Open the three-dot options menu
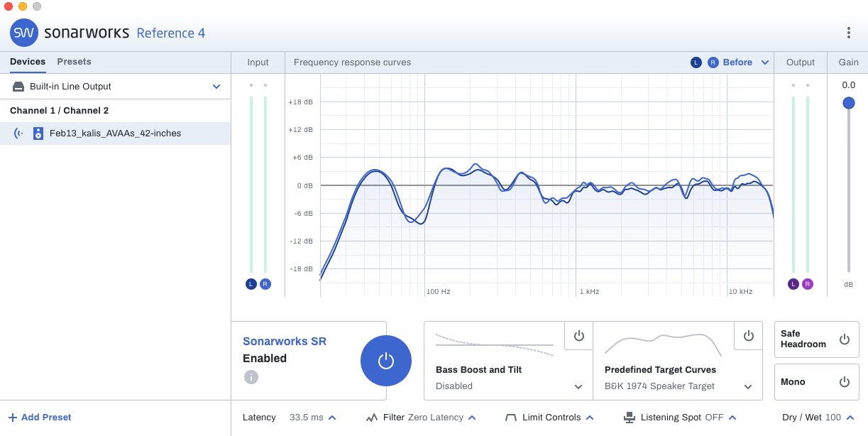868x436 pixels. 848,33
